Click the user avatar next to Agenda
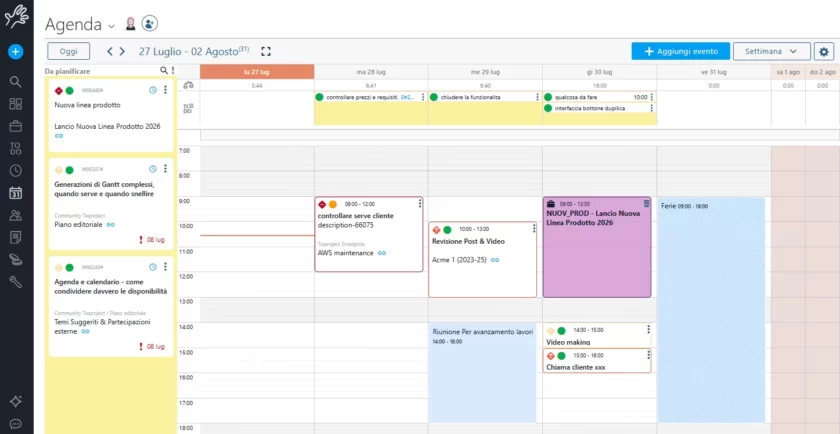The image size is (840, 434). (x=130, y=23)
